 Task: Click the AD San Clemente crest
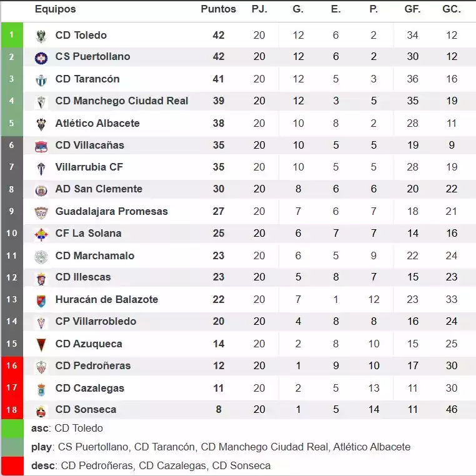click(41, 190)
